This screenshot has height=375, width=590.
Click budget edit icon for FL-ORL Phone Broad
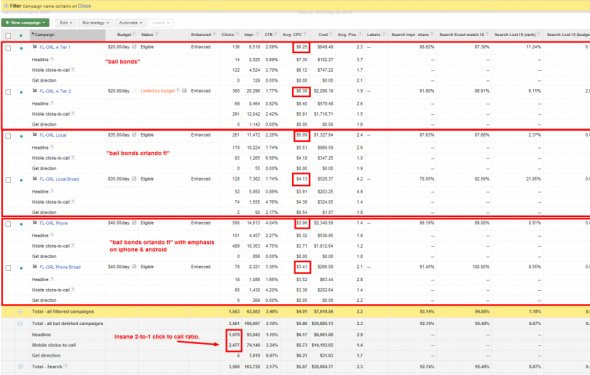(x=134, y=267)
